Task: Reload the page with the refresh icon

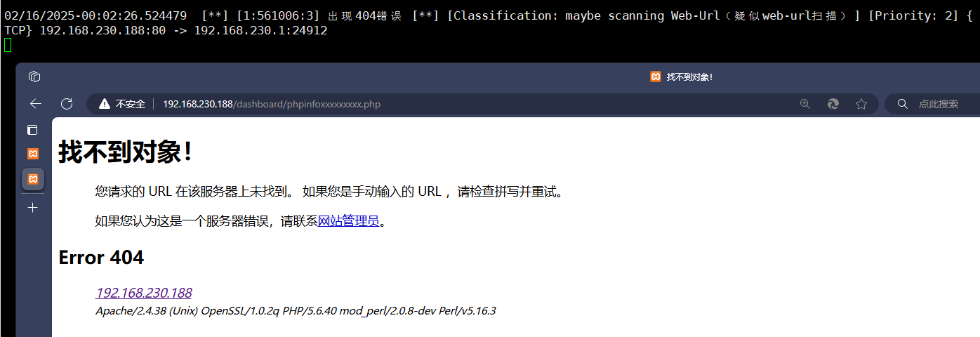Action: 67,104
